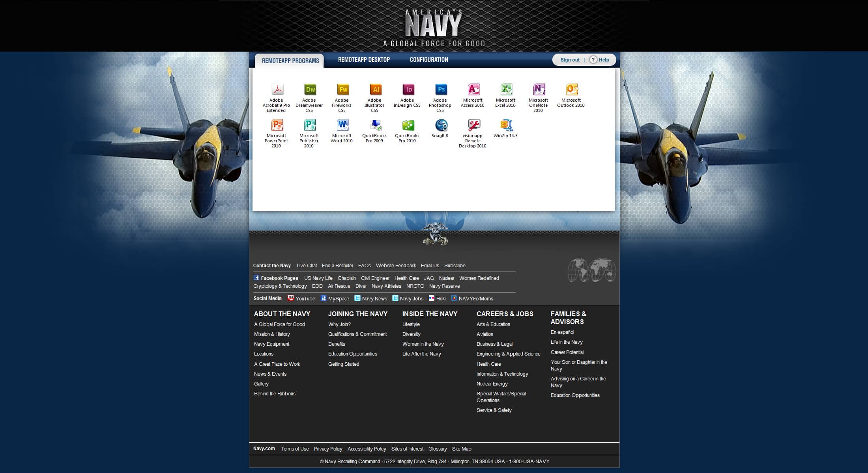This screenshot has height=473, width=868.
Task: Launch QuickBooks Pro 2010
Action: 408,131
